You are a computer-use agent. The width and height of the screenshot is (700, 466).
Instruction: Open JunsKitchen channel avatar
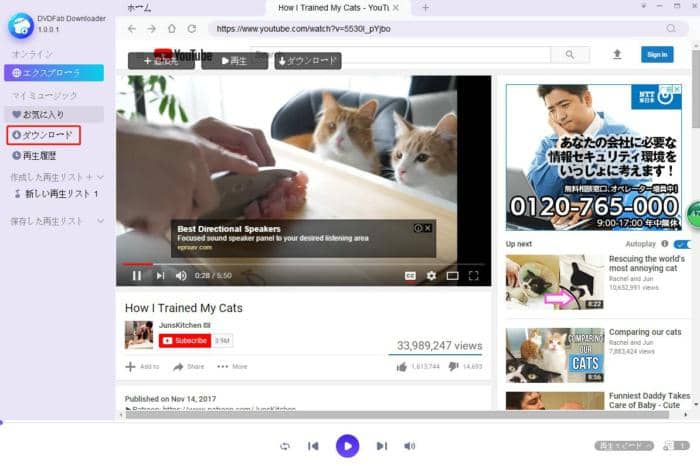point(139,335)
